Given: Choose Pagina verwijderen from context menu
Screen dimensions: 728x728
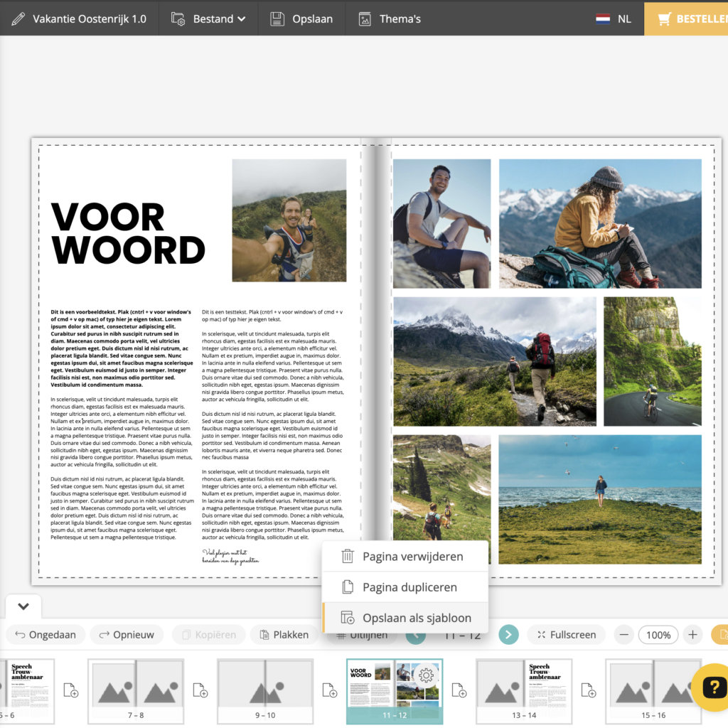Looking at the screenshot, I should [405, 556].
